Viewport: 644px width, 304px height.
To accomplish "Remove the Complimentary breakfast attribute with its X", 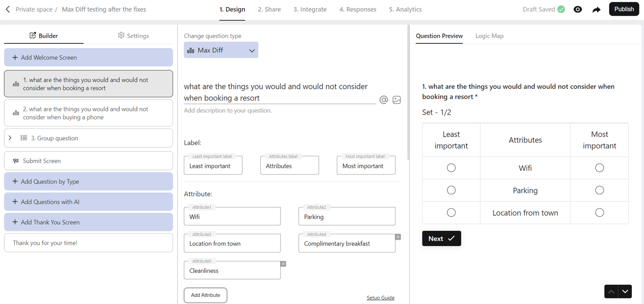I will tap(398, 237).
